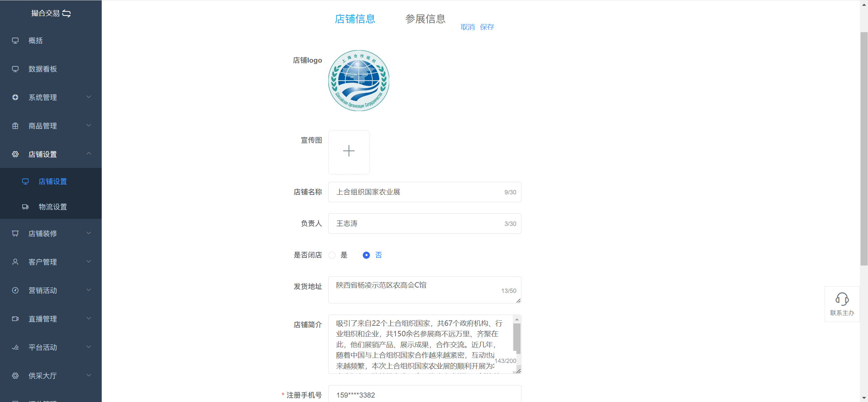Open the 物流设置 submenu item
The height and width of the screenshot is (402, 868).
(x=51, y=207)
